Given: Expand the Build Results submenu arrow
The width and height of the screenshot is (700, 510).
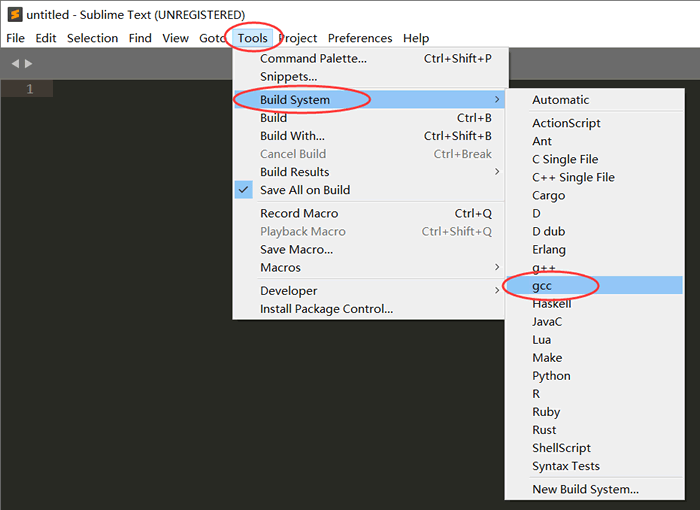Looking at the screenshot, I should click(496, 172).
